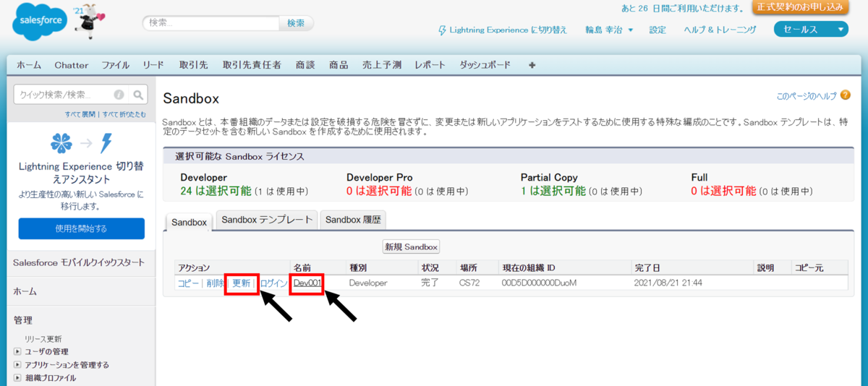868x386 pixels.
Task: Open the ファイル tab
Action: (x=116, y=65)
